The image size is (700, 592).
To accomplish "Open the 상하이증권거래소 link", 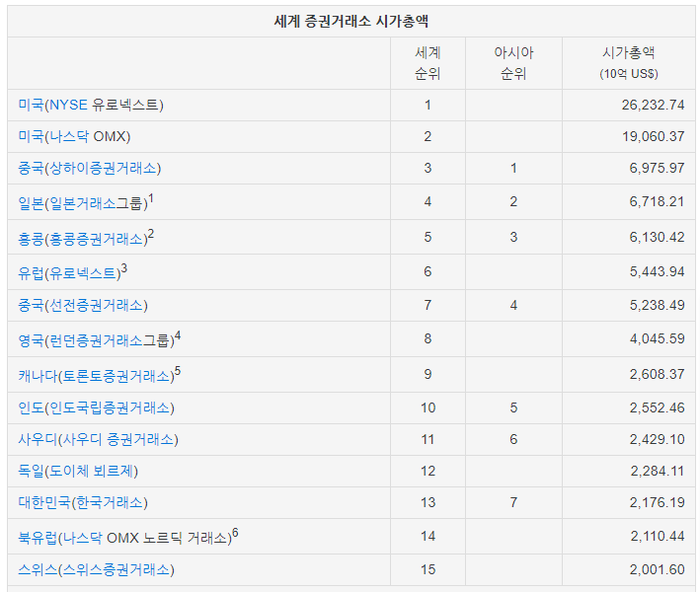I will pyautogui.click(x=103, y=168).
